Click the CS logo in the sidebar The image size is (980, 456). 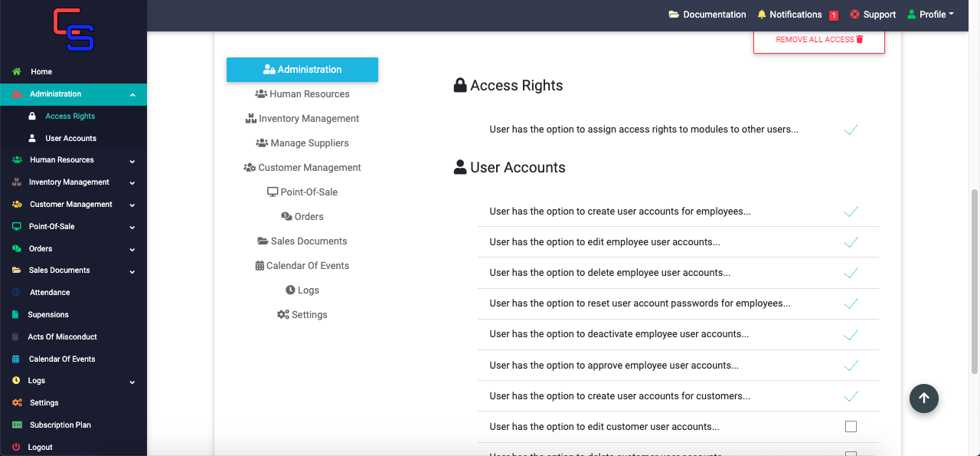coord(73,30)
